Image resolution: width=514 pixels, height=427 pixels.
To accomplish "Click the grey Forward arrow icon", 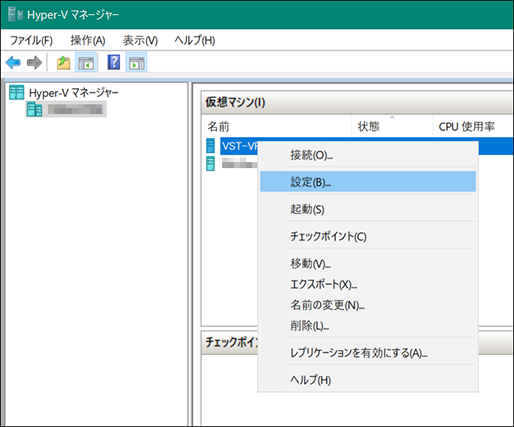I will click(x=34, y=63).
